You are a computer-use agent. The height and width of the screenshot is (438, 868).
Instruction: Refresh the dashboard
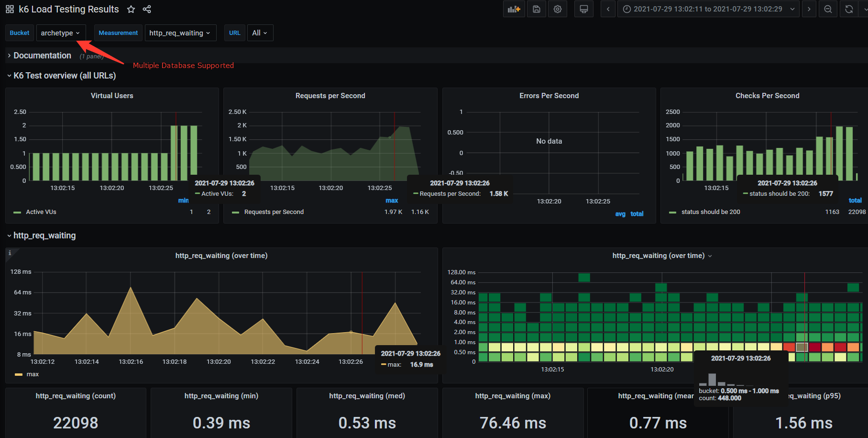point(849,9)
